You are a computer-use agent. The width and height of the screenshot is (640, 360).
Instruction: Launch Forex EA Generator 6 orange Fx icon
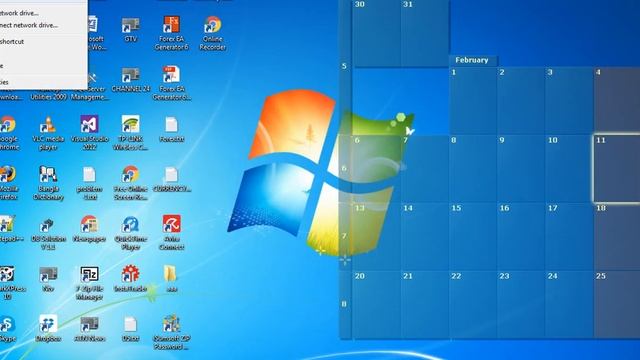[171, 33]
